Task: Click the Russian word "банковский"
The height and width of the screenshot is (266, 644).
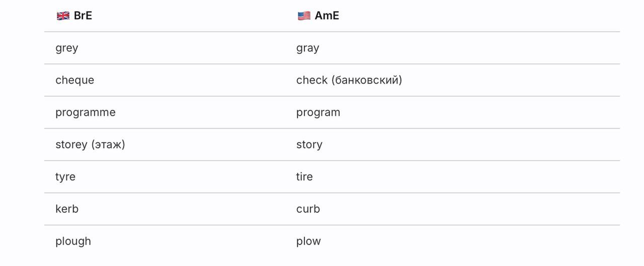Action: pos(367,80)
